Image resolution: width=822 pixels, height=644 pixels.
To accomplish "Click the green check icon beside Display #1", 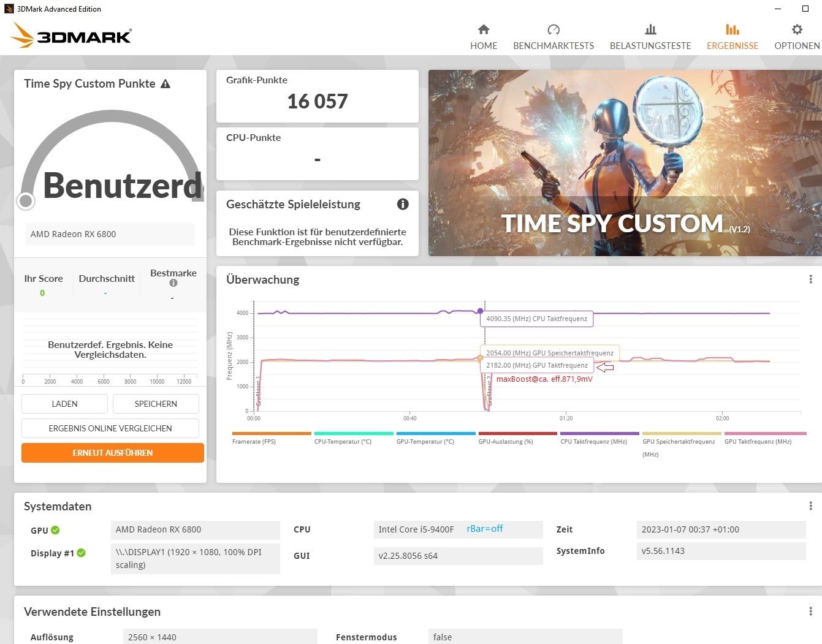I will pyautogui.click(x=82, y=553).
